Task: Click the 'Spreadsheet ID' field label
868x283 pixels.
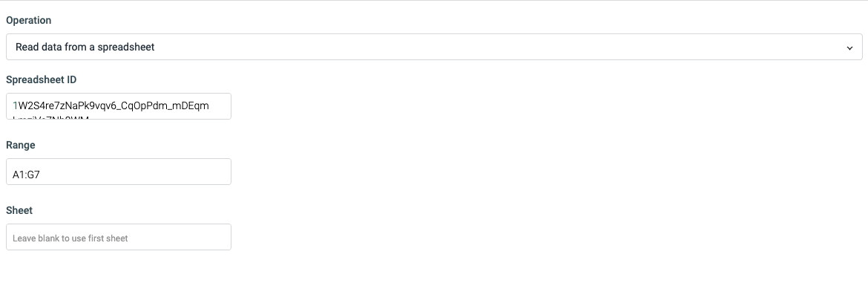Action: (x=41, y=79)
